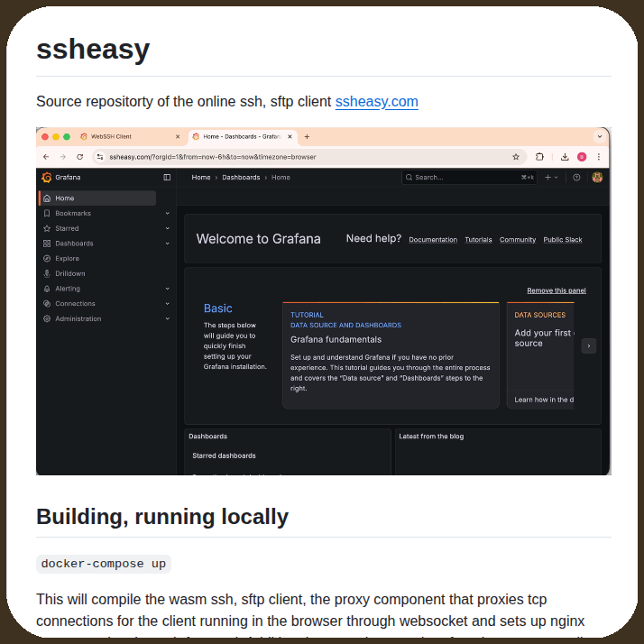This screenshot has height=644, width=644.
Task: Expand the Alerting chevron
Action: [167, 289]
